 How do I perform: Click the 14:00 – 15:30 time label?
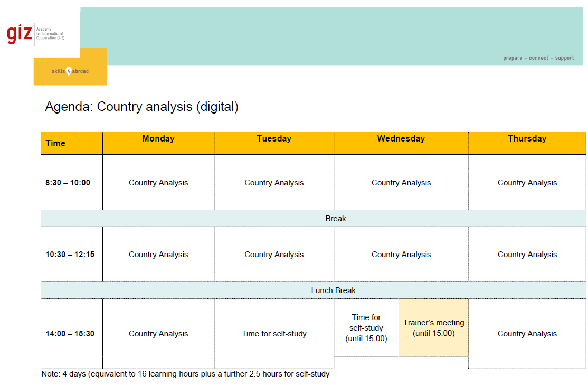(70, 334)
